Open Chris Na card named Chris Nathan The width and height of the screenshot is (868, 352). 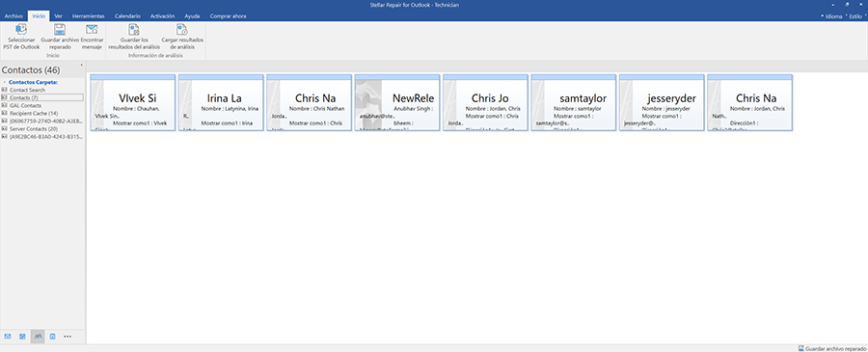tap(309, 102)
